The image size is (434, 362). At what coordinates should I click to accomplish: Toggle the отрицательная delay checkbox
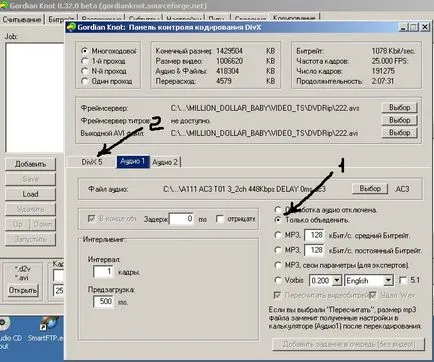(220, 219)
